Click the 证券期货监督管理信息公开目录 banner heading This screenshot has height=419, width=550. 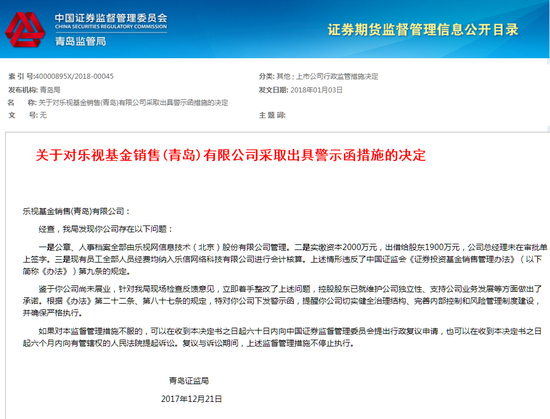[x=423, y=29]
